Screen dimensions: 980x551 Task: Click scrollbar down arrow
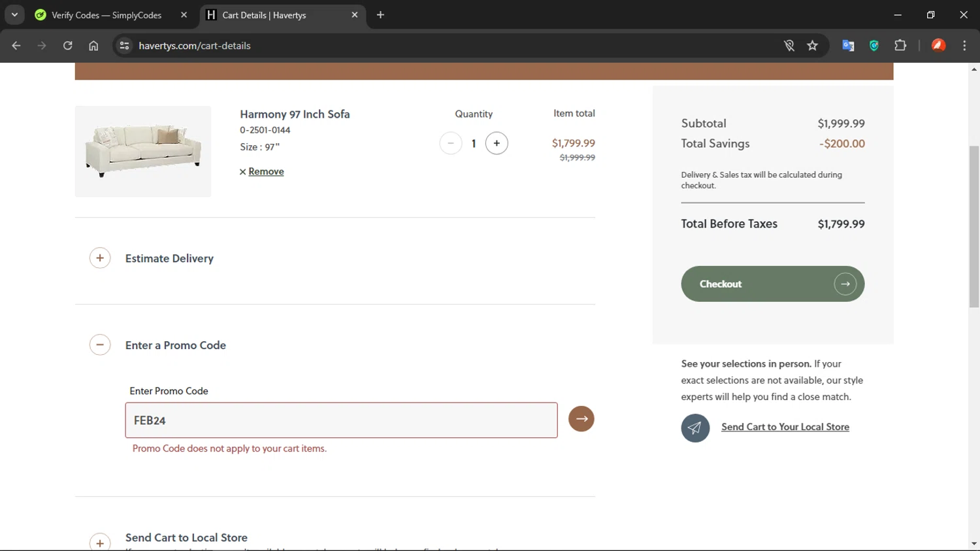[974, 544]
